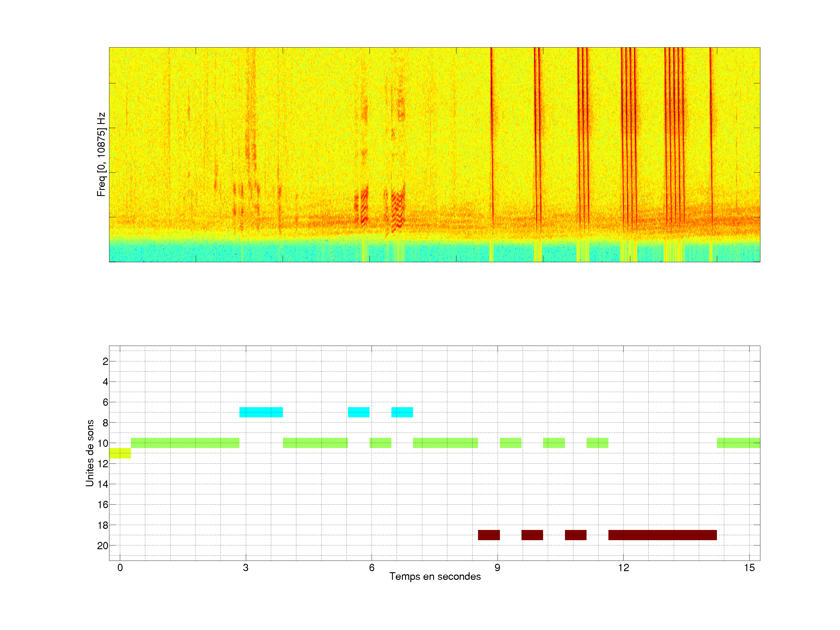This screenshot has width=840, height=630.
Task: Click the cyan bar just before 6 seconds
Action: [358, 412]
